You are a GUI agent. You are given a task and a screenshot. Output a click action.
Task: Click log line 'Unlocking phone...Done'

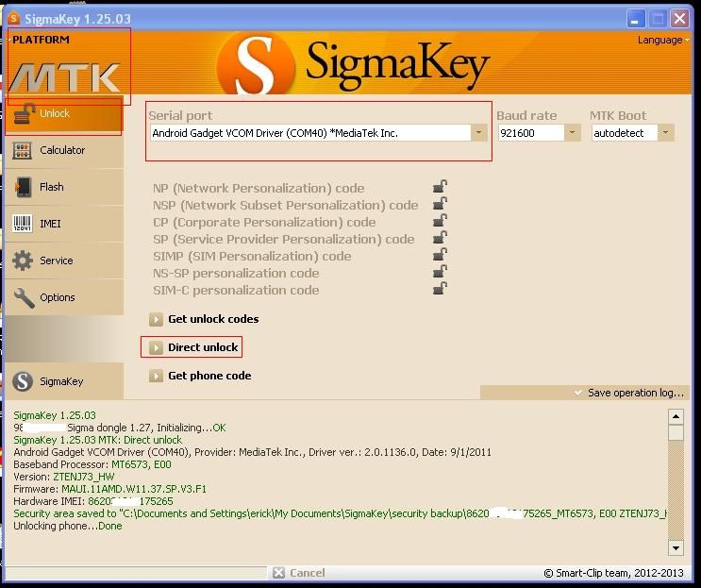tap(68, 526)
